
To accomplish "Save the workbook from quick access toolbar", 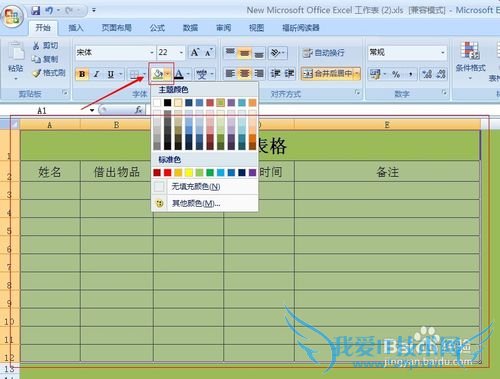I will [x=36, y=11].
